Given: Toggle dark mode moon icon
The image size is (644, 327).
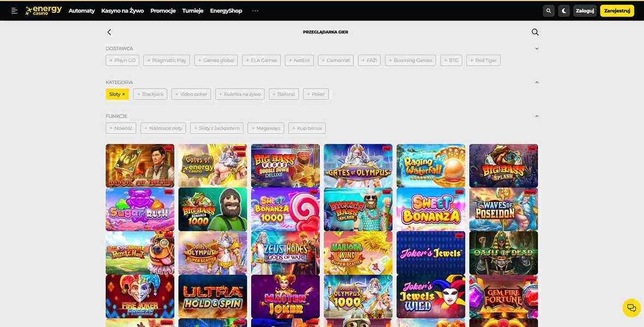Looking at the screenshot, I should (x=564, y=11).
